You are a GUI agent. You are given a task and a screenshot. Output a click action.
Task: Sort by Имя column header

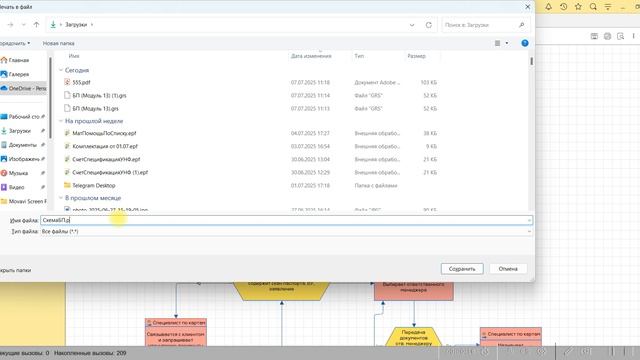pyautogui.click(x=74, y=56)
